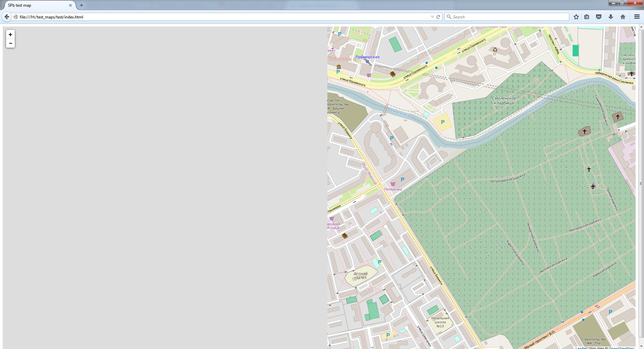Image resolution: width=644 pixels, height=349 pixels.
Task: Close the SPb test map tab
Action: pyautogui.click(x=70, y=5)
